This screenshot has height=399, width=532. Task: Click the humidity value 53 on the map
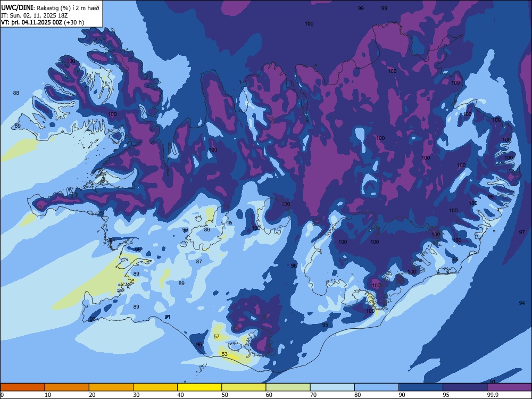tap(225, 354)
